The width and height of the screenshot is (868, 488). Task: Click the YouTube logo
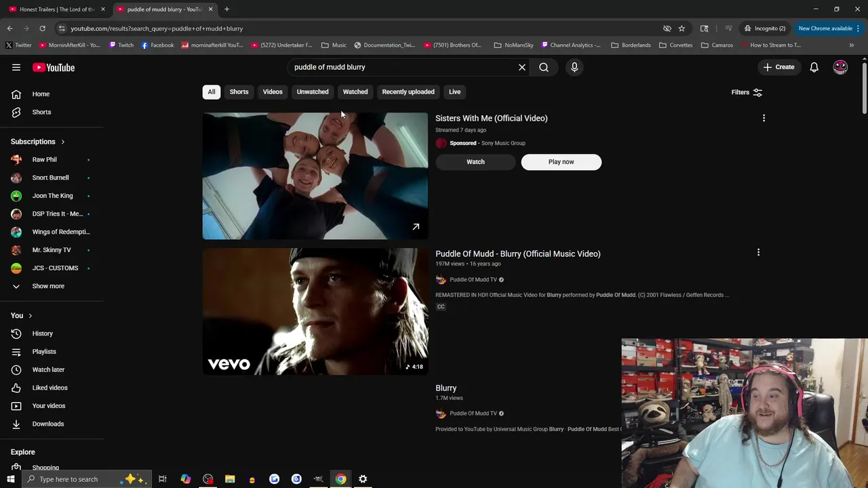pos(54,67)
